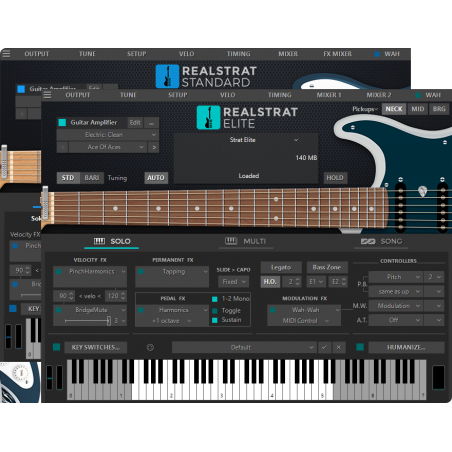Click the X icon next to Default preset
452x452 pixels.
point(339,347)
